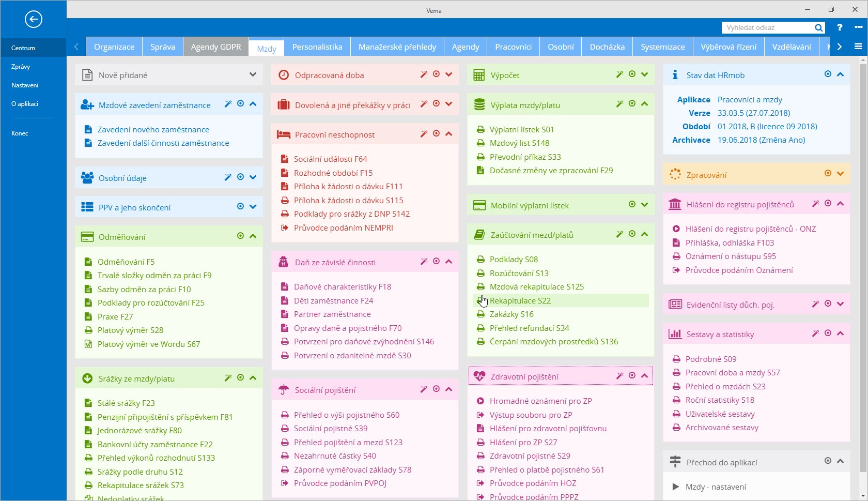Click the Výpočet calculator grid icon

click(x=479, y=75)
